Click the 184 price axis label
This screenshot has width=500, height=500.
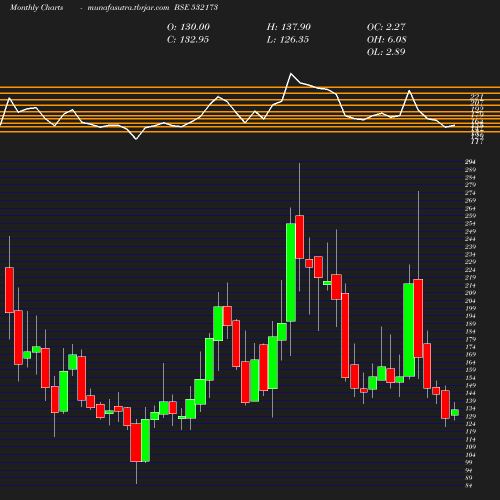point(470,331)
